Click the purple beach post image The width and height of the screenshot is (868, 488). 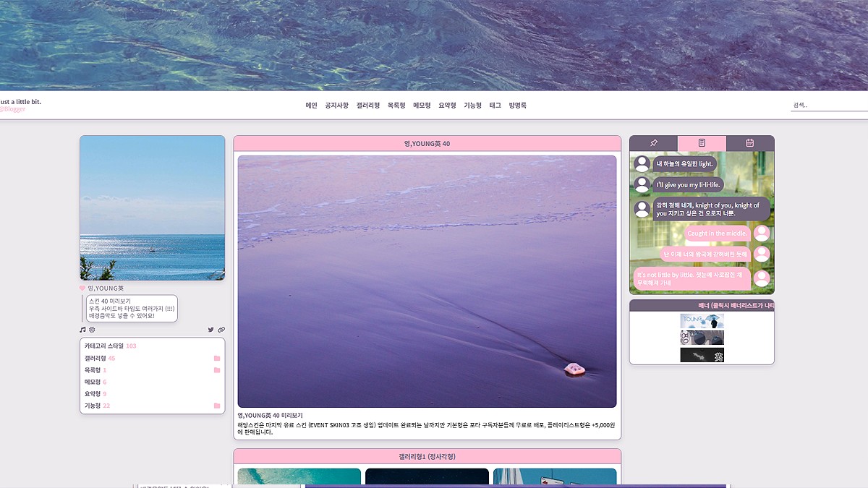click(x=427, y=281)
